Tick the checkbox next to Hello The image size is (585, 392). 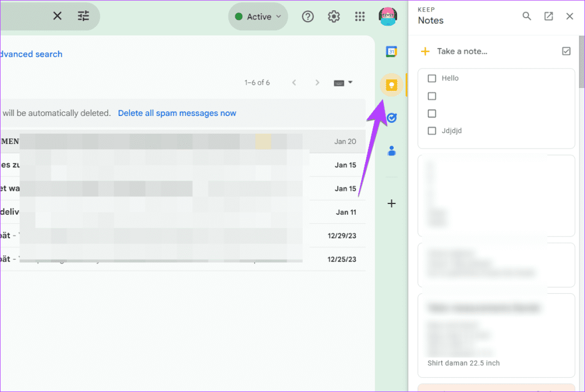[x=432, y=78]
